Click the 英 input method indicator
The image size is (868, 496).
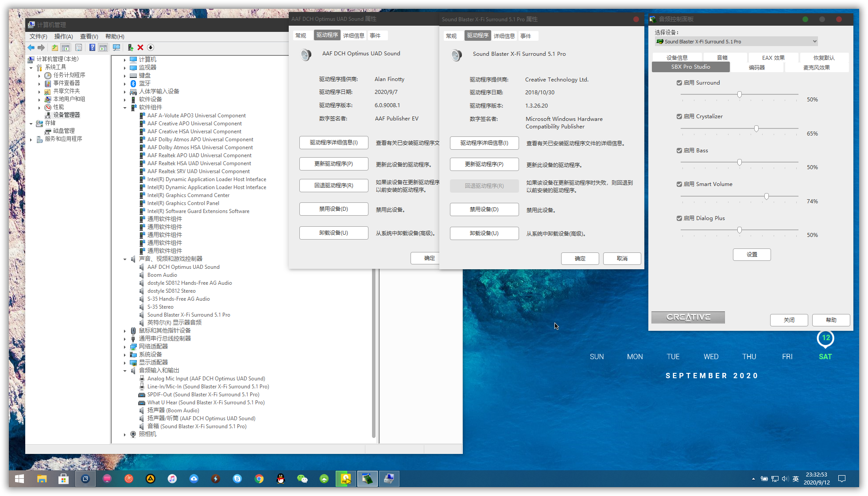pos(796,479)
